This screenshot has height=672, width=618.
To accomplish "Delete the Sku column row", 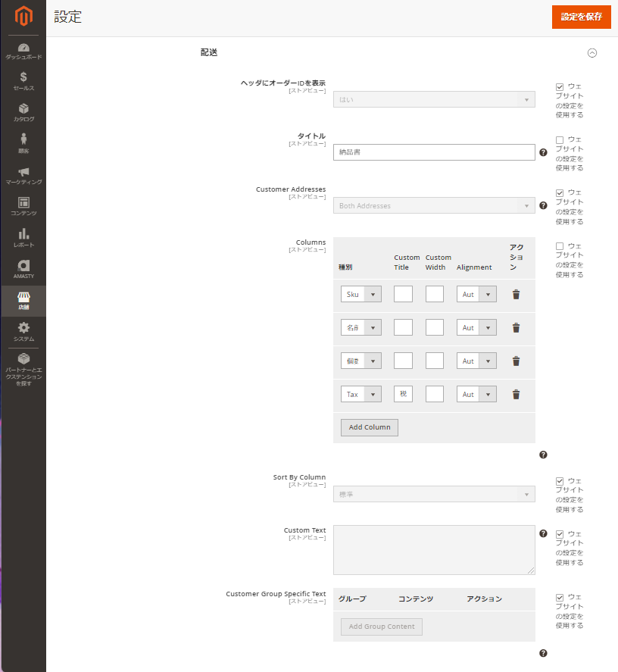I will 516,295.
